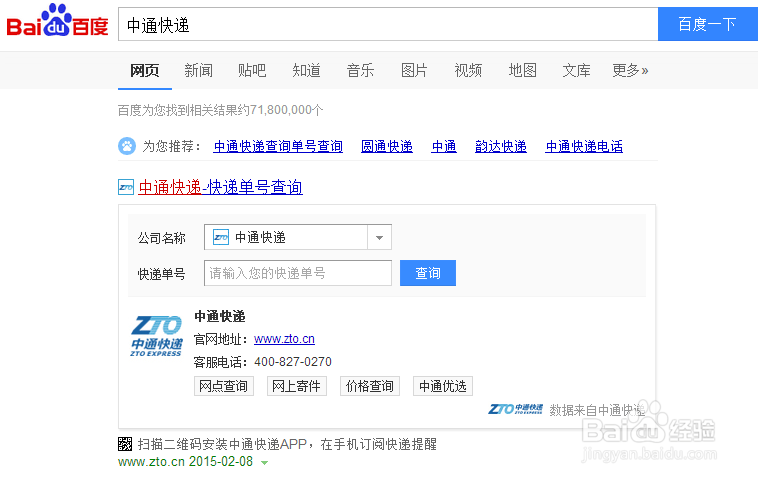Click the ZTO Express logo thumbnail
Viewport: 758px width, 481px height.
157,335
